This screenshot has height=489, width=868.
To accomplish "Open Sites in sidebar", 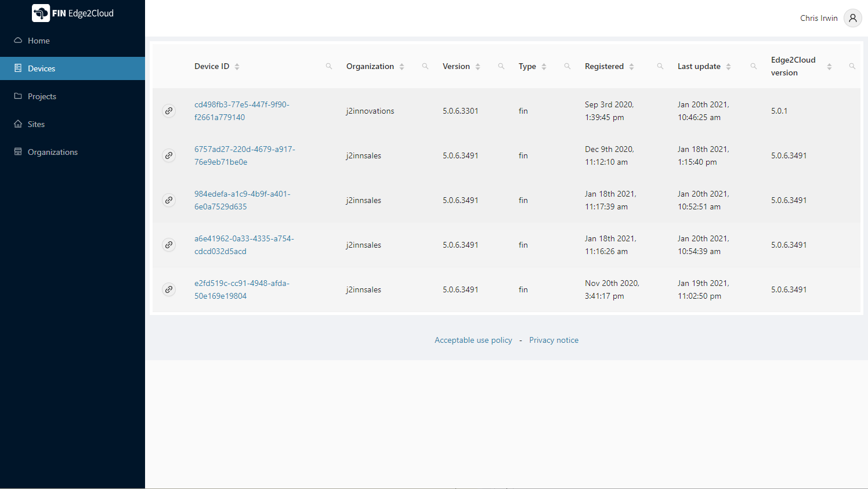I will (x=73, y=124).
